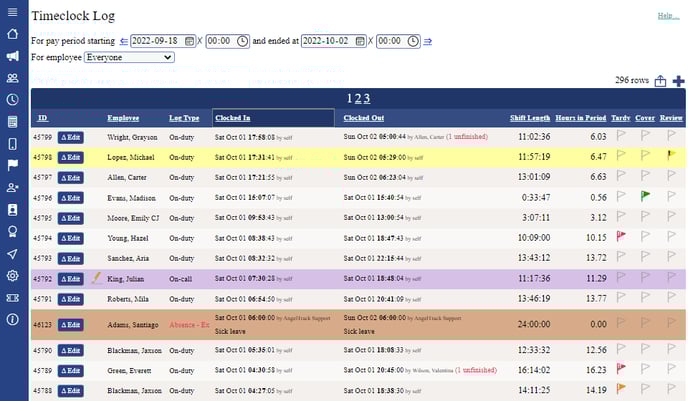Toggle Review flag for Lopez, Michael
This screenshot has height=401, width=688.
tap(671, 155)
